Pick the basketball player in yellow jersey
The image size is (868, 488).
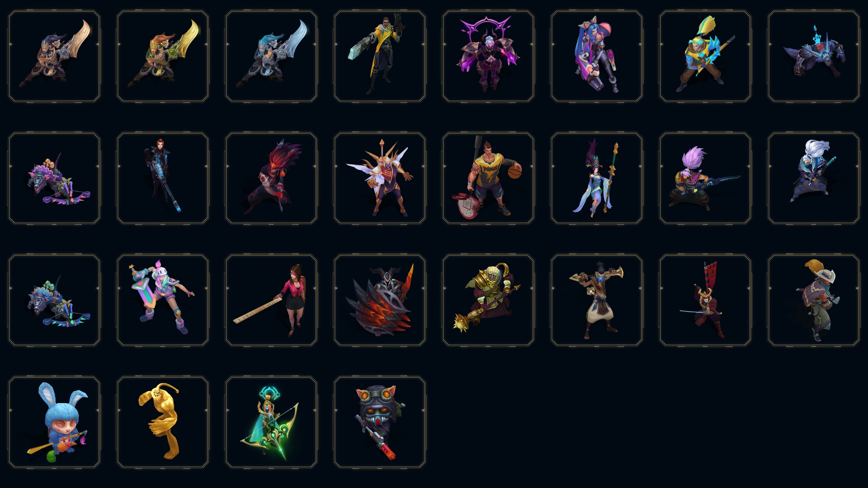488,178
